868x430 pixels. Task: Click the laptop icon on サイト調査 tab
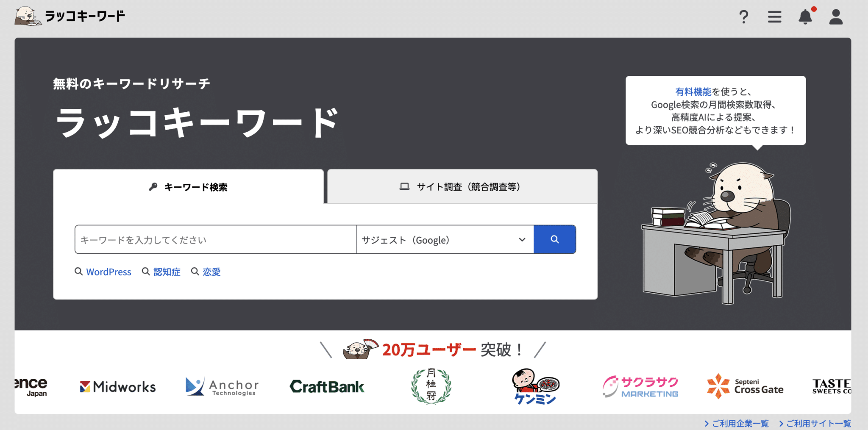pos(404,186)
